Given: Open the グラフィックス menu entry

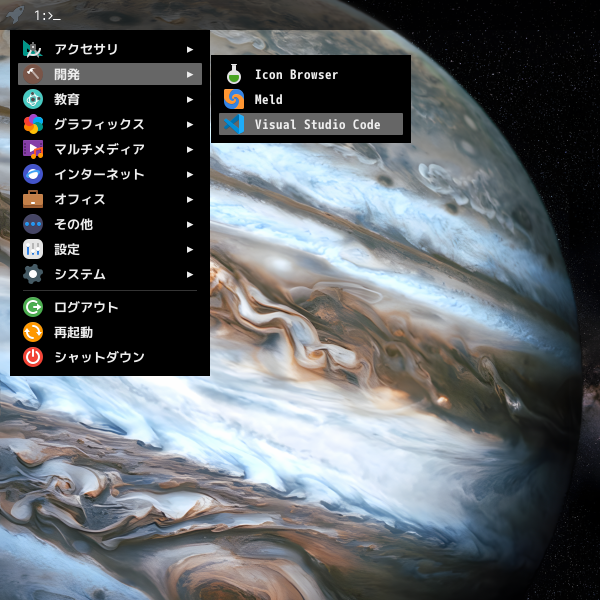Looking at the screenshot, I should [110, 124].
